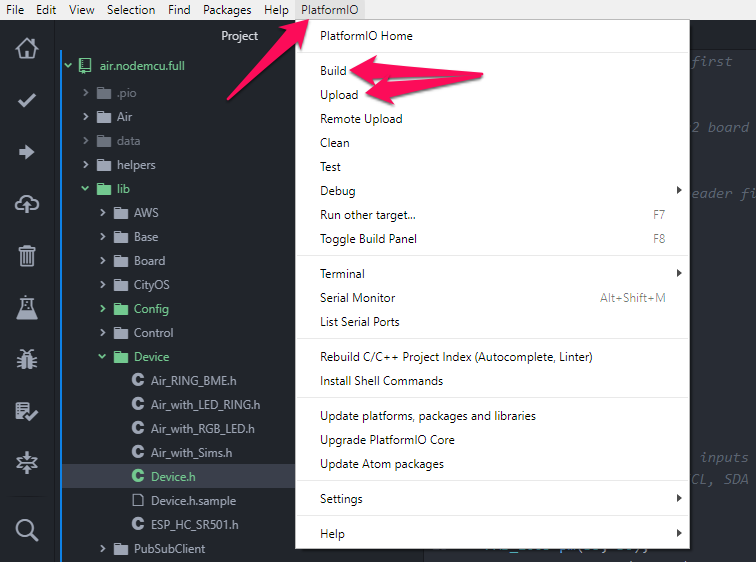756x562 pixels.
Task: Open Device.h in the tree
Action: tap(173, 477)
